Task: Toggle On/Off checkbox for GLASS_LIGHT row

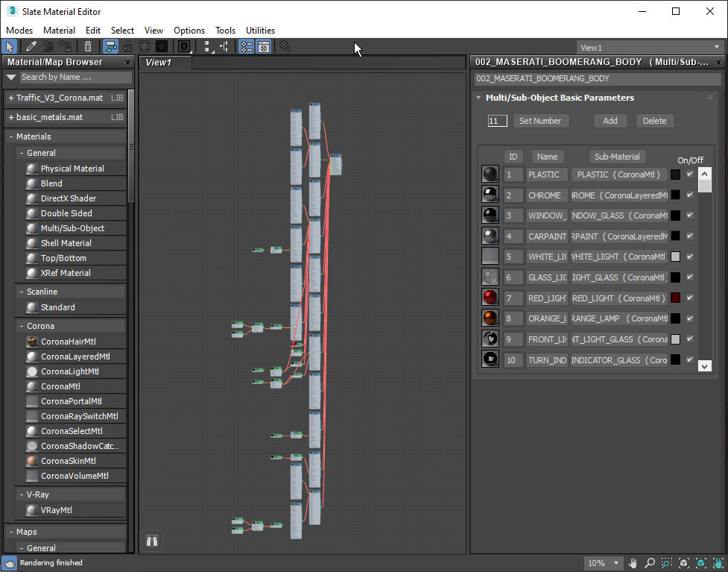Action: pyautogui.click(x=690, y=277)
